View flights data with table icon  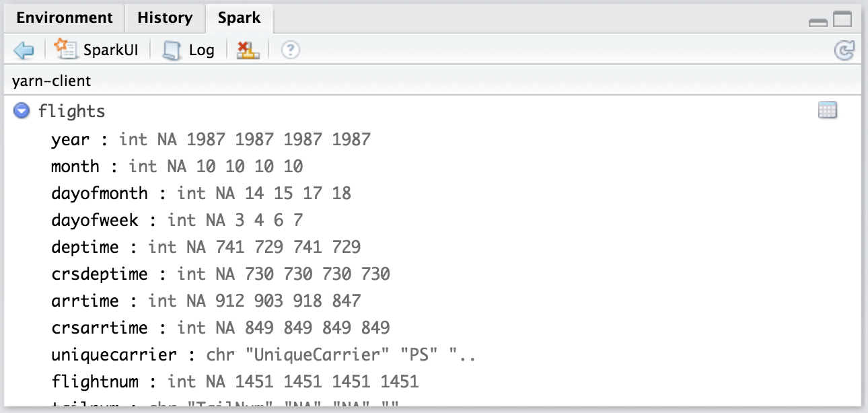point(827,111)
